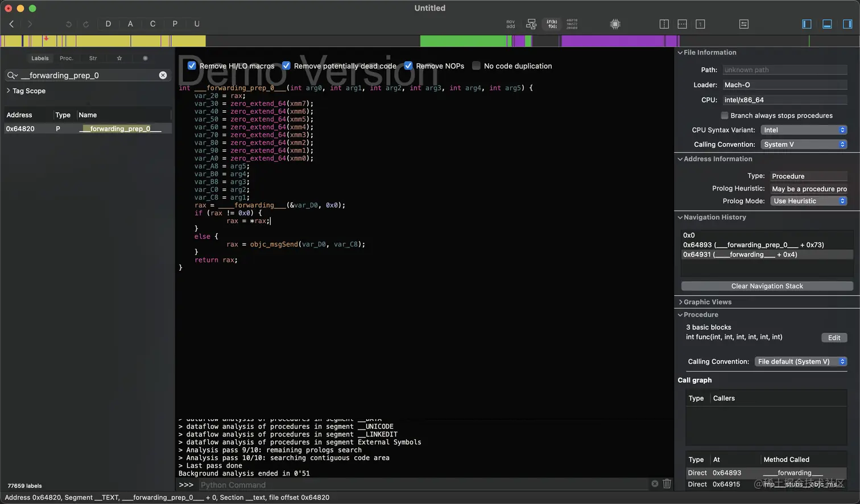Viewport: 860px width, 504px height.
Task: Collapse File Information section
Action: click(680, 52)
